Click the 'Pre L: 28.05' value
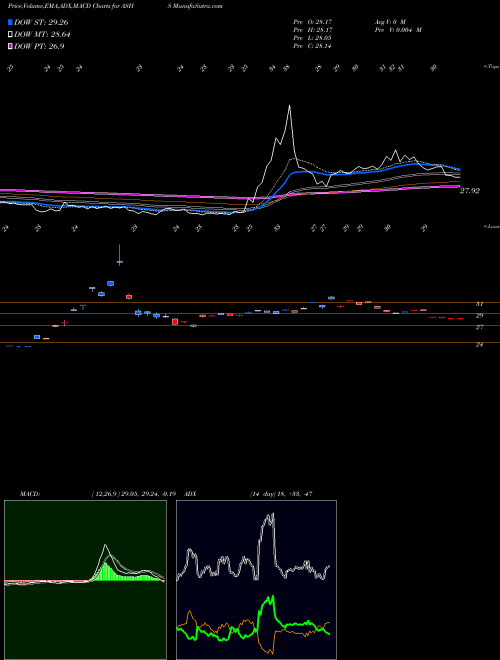500x660 pixels. 313,38
